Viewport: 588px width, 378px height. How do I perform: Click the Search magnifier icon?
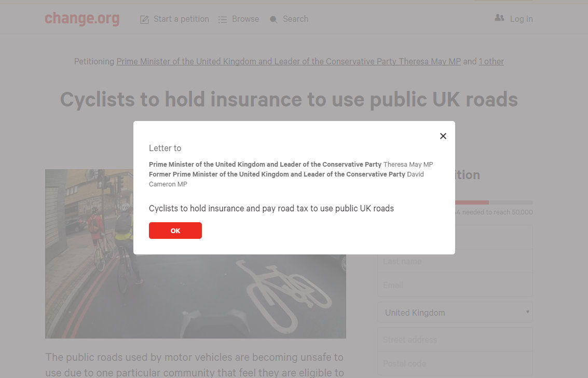point(274,20)
